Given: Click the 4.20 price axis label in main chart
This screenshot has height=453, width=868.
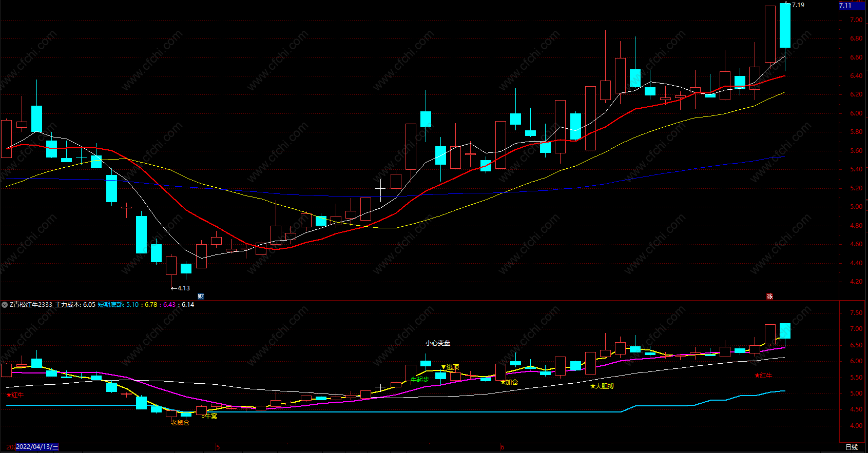Looking at the screenshot, I should (x=856, y=282).
